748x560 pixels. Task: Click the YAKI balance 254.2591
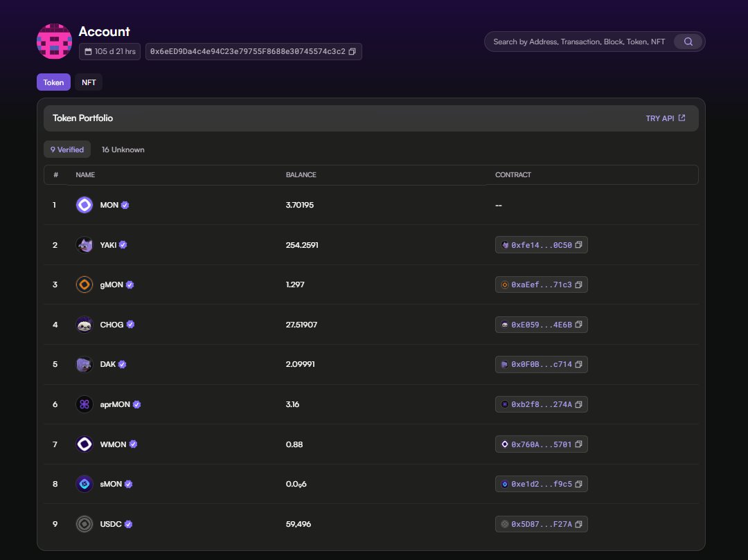[302, 245]
